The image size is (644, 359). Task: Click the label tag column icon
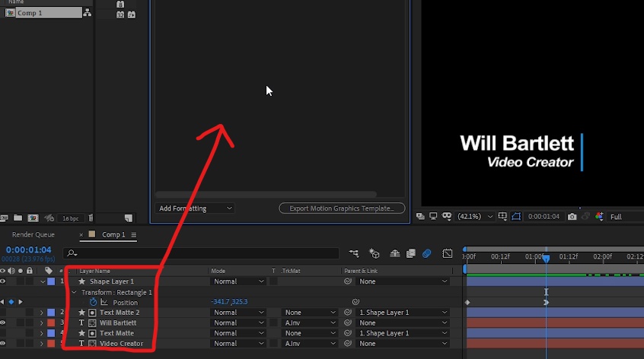[x=49, y=270]
